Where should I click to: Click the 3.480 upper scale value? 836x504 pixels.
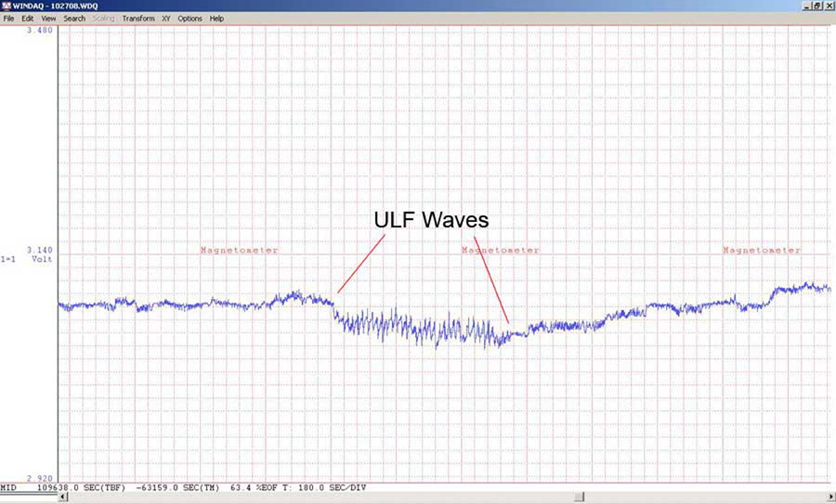pyautogui.click(x=40, y=31)
